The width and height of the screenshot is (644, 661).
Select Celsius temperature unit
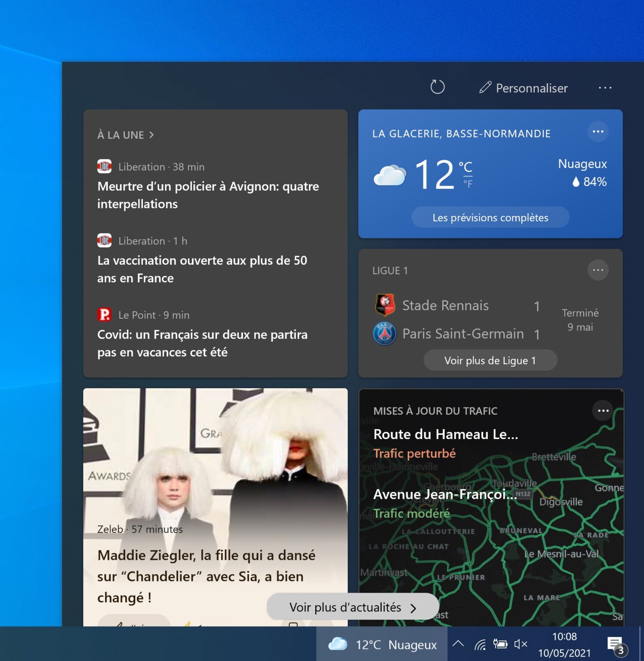[x=465, y=167]
